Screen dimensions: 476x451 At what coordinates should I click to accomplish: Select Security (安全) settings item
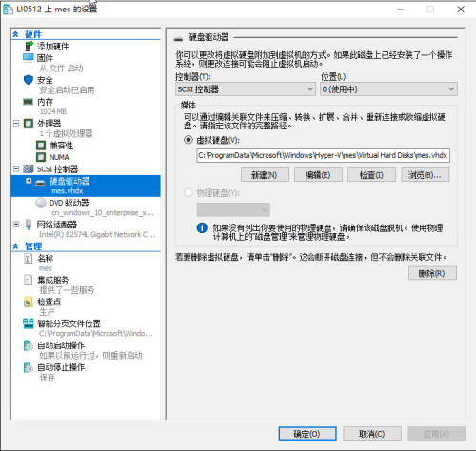(x=45, y=80)
